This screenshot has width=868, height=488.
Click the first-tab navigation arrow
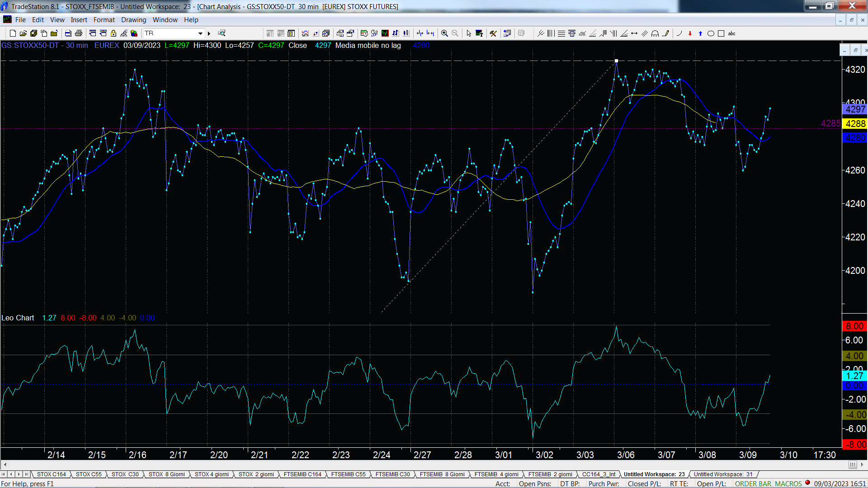point(4,474)
